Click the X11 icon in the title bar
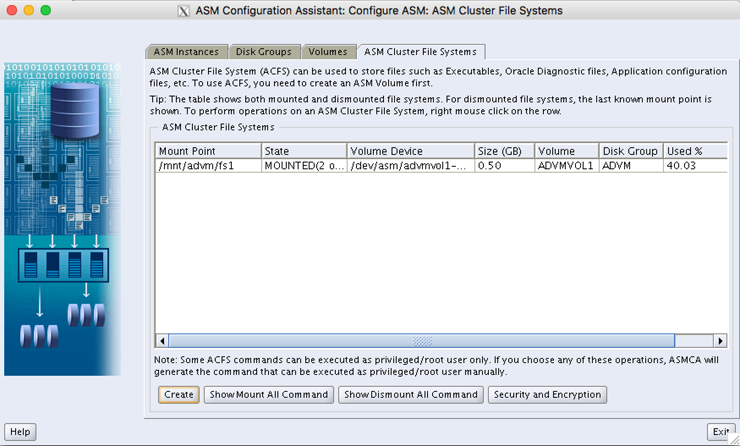740x446 pixels. click(x=182, y=11)
